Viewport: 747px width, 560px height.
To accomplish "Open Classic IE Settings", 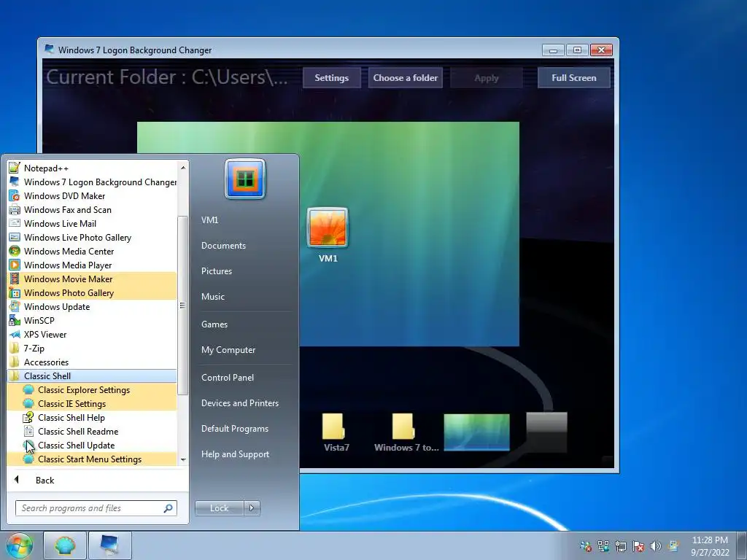I will click(92, 403).
